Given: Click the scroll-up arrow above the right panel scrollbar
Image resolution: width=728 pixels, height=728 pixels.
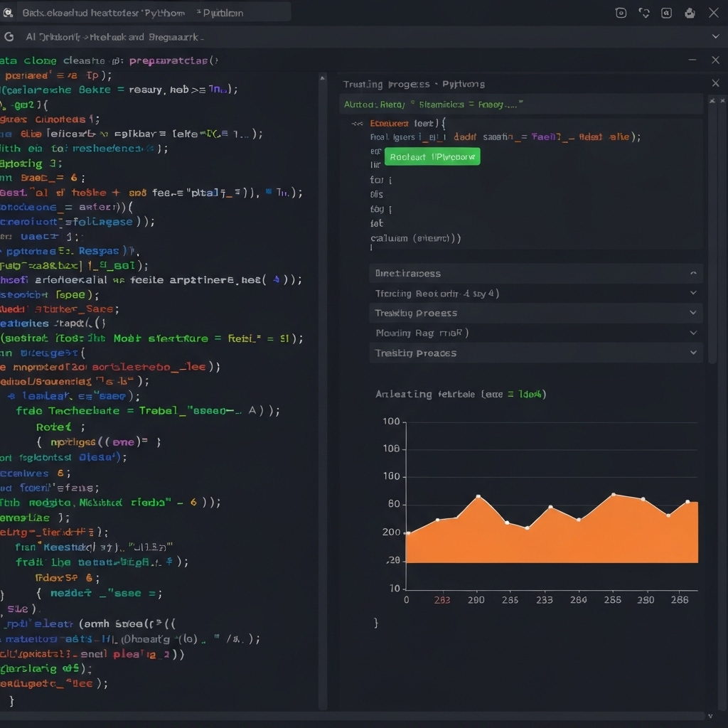Looking at the screenshot, I should pos(712,100).
